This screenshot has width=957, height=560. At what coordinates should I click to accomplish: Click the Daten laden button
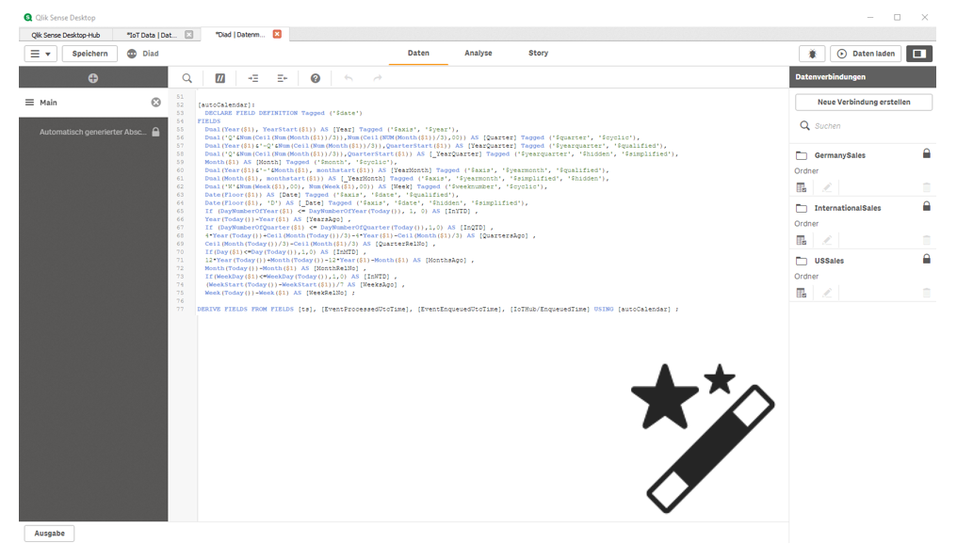tap(866, 54)
